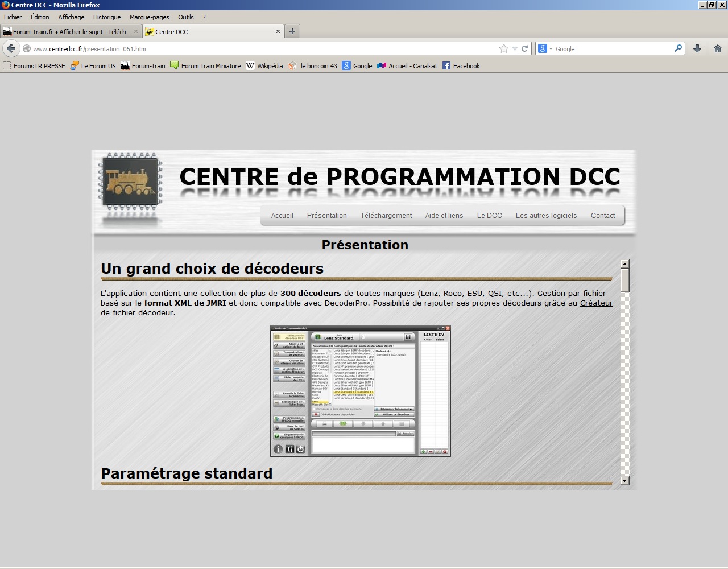Go to the Firefox home page
Screen dimensions: 728x569
718,48
